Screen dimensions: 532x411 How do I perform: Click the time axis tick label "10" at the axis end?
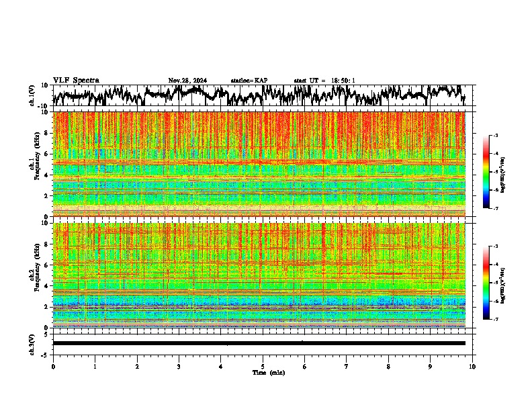(472, 367)
